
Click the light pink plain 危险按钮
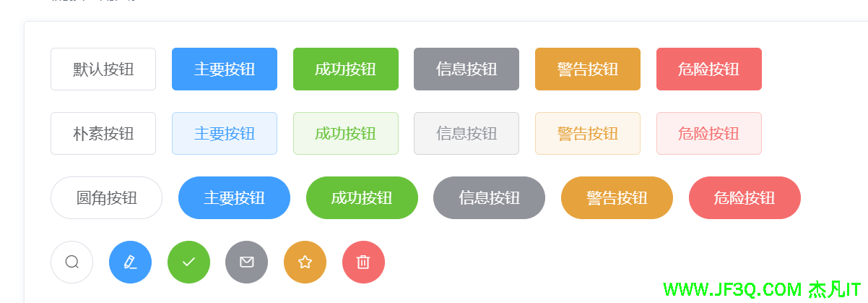(x=708, y=134)
